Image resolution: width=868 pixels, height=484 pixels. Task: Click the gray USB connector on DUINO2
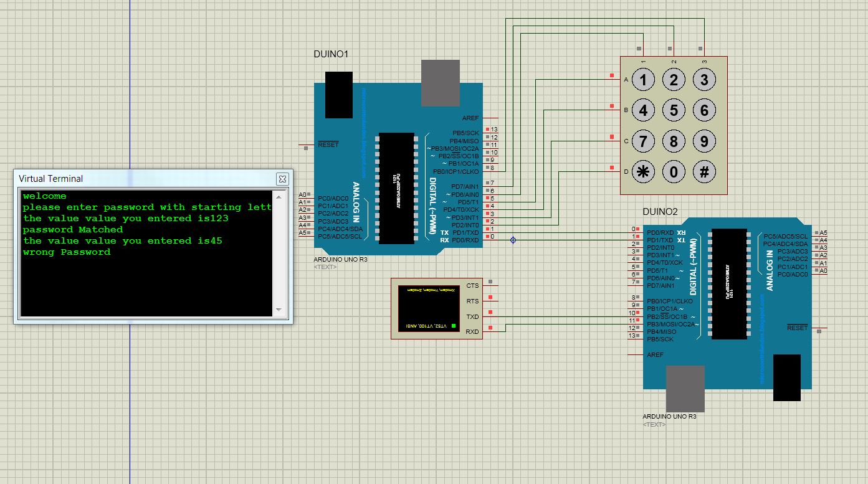[684, 388]
